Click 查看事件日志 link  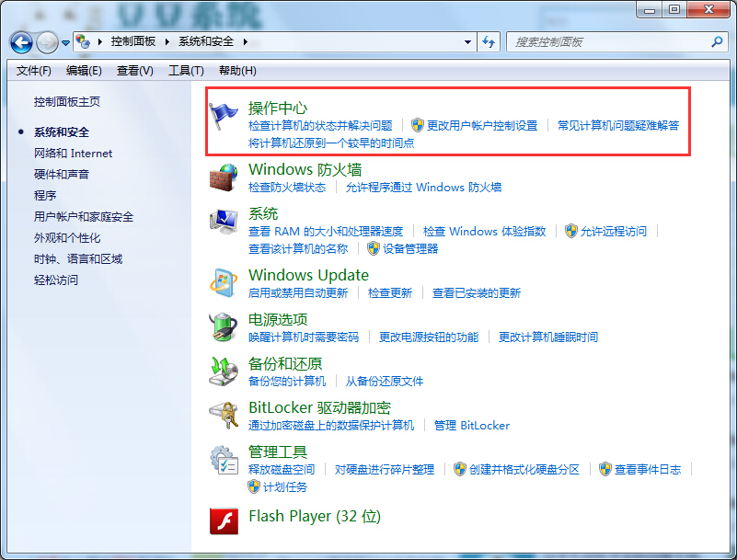[x=648, y=470]
